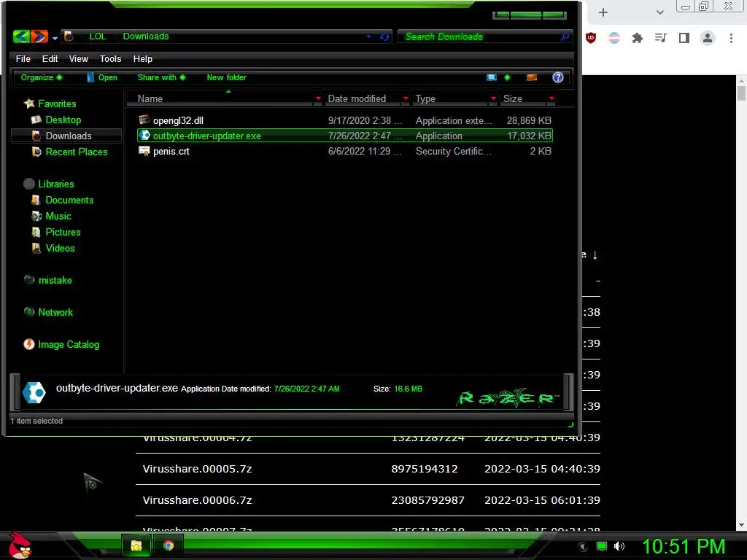
Task: Go back with the green Back arrow
Action: (21, 36)
